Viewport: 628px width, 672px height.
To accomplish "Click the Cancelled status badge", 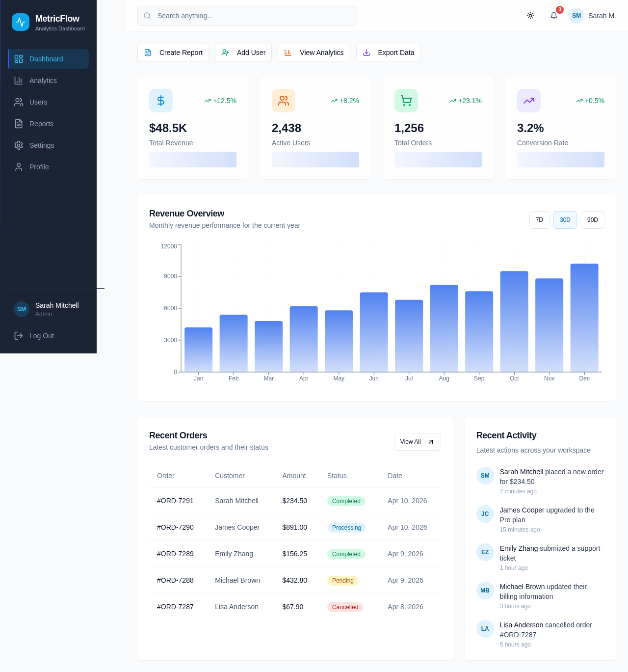I will point(345,607).
